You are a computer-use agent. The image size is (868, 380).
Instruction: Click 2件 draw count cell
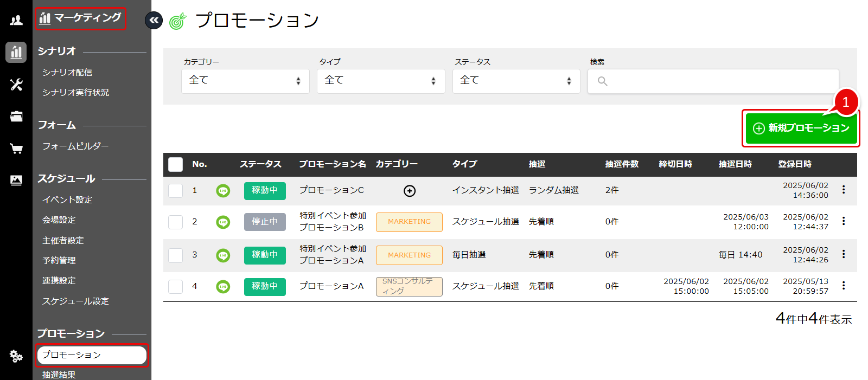click(x=612, y=190)
